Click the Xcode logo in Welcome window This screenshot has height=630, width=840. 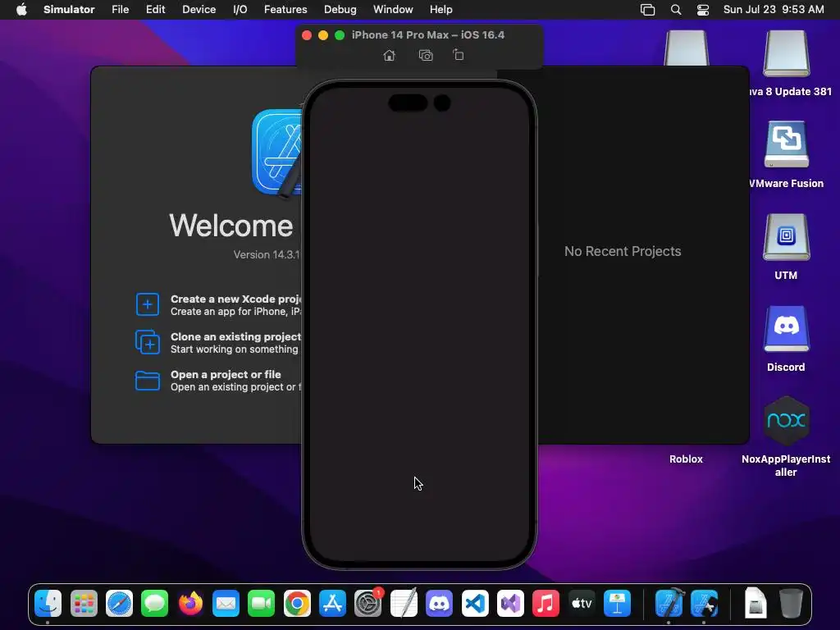coord(277,152)
